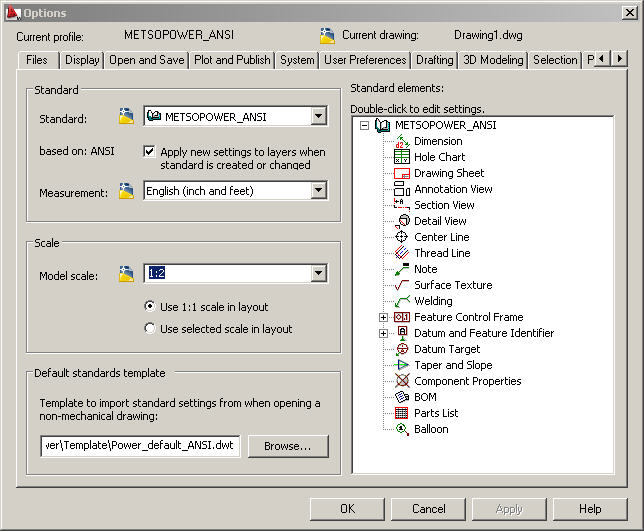Select the Datum Target tree label
The image size is (644, 531).
click(x=447, y=349)
